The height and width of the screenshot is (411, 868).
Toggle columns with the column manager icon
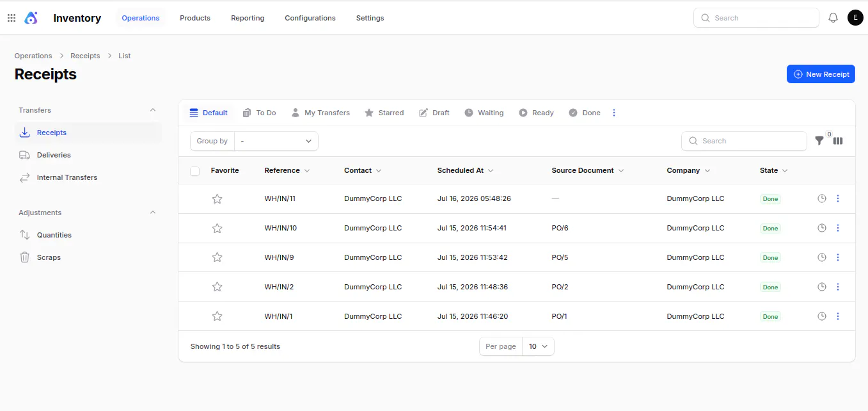[x=838, y=141]
